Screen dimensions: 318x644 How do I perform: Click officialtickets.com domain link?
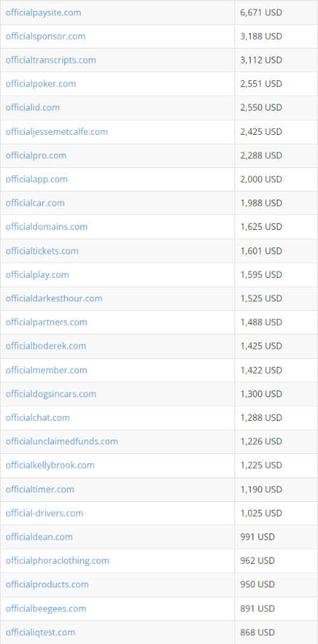[x=42, y=251]
